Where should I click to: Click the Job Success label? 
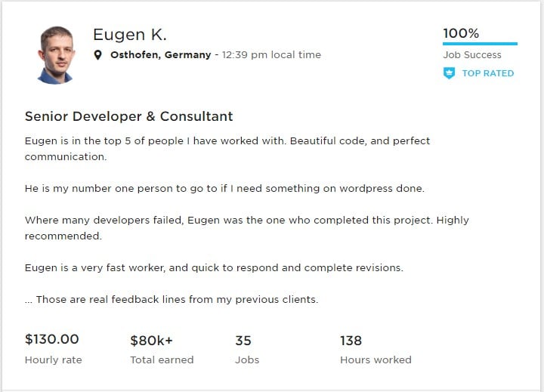coord(471,55)
